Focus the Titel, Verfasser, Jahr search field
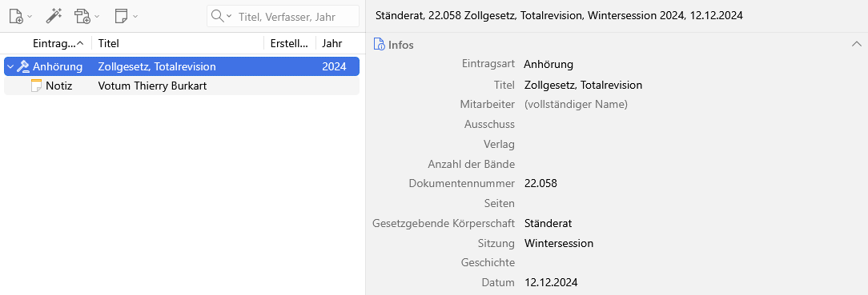Screen dimensions: 868x295 (295, 17)
